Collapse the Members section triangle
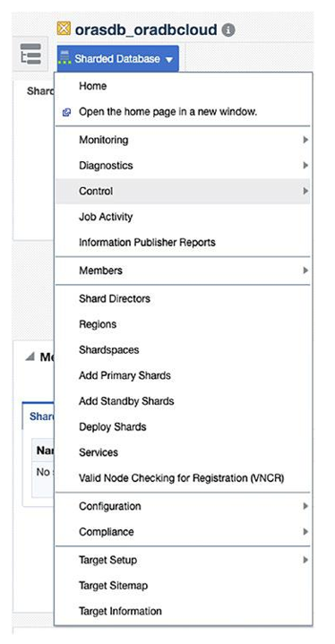 (30, 356)
